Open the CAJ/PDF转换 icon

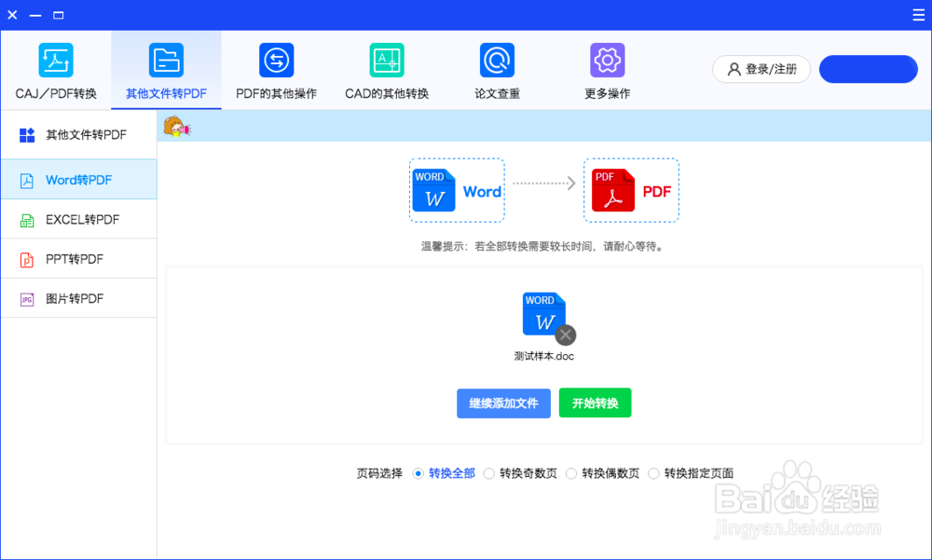(x=56, y=60)
